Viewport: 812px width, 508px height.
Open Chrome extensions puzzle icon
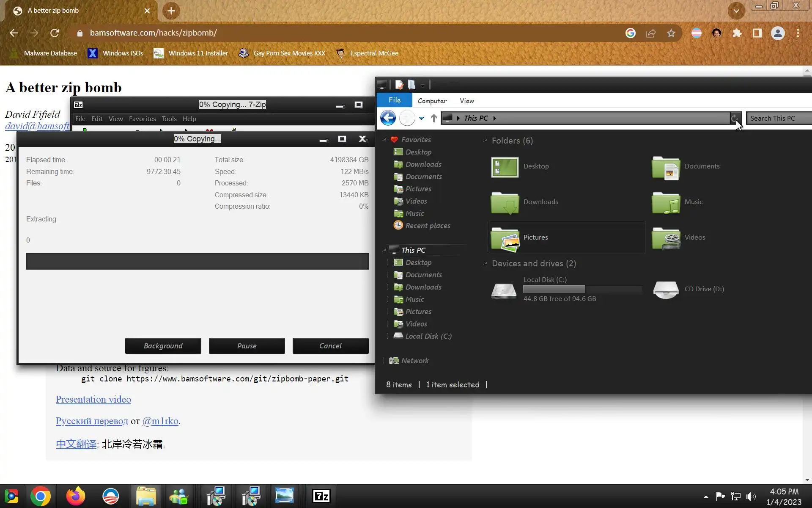pyautogui.click(x=737, y=33)
